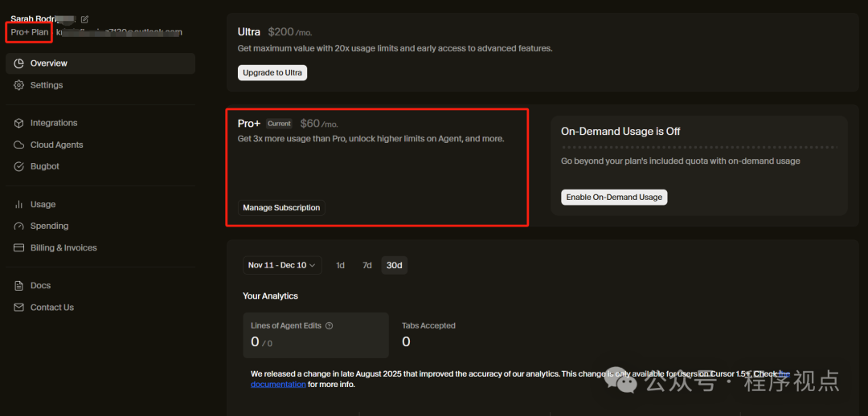The height and width of the screenshot is (416, 868).
Task: Click the 'Get 3x more usage than Pro' description
Action: pos(371,139)
